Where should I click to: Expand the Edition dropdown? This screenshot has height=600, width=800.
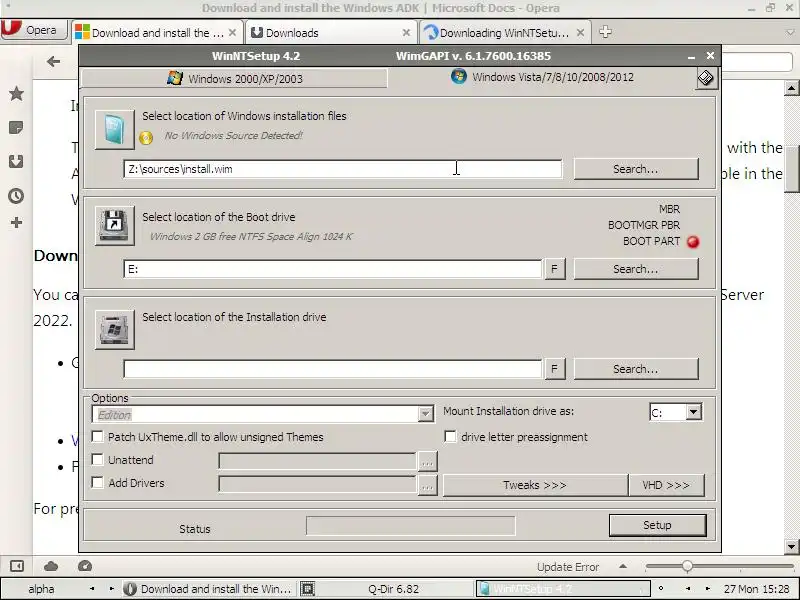pos(425,414)
